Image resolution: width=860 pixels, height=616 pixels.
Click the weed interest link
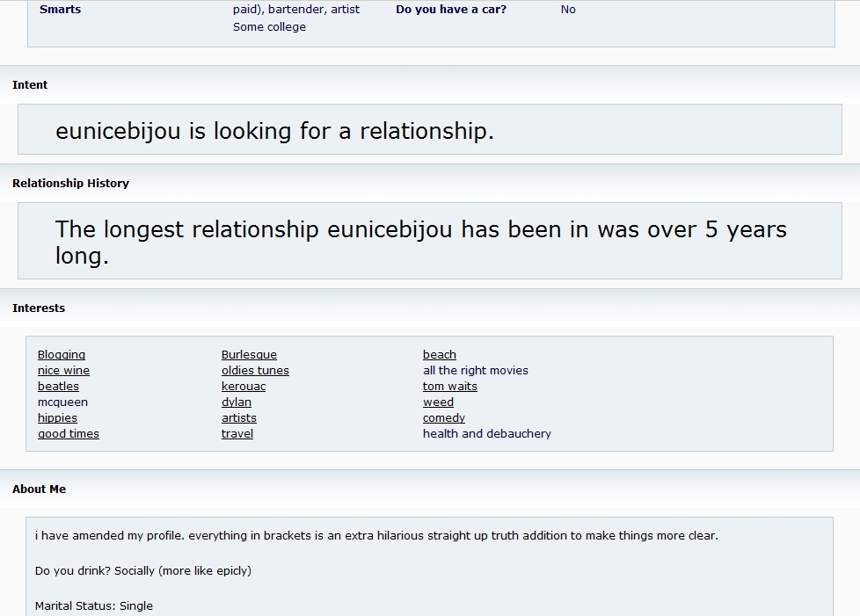tap(438, 402)
